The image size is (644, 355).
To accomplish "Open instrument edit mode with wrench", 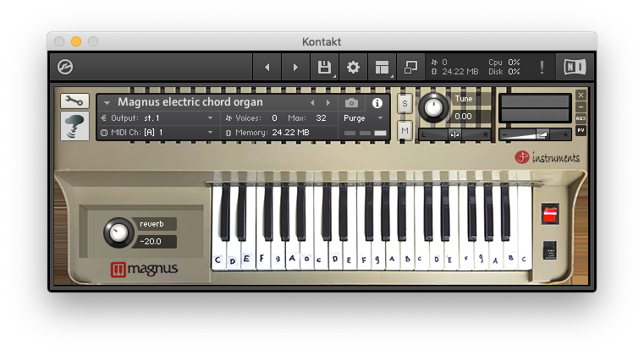I will click(74, 101).
